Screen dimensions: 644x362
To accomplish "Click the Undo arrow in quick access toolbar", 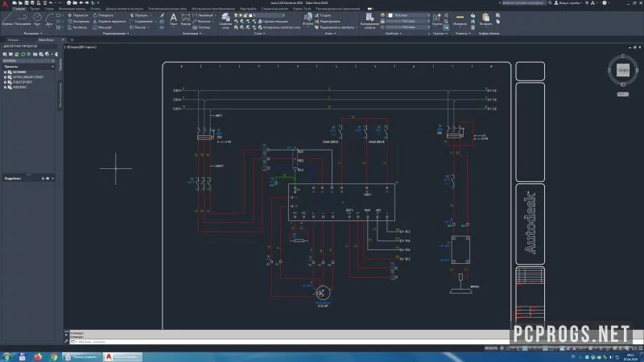I will click(51, 3).
